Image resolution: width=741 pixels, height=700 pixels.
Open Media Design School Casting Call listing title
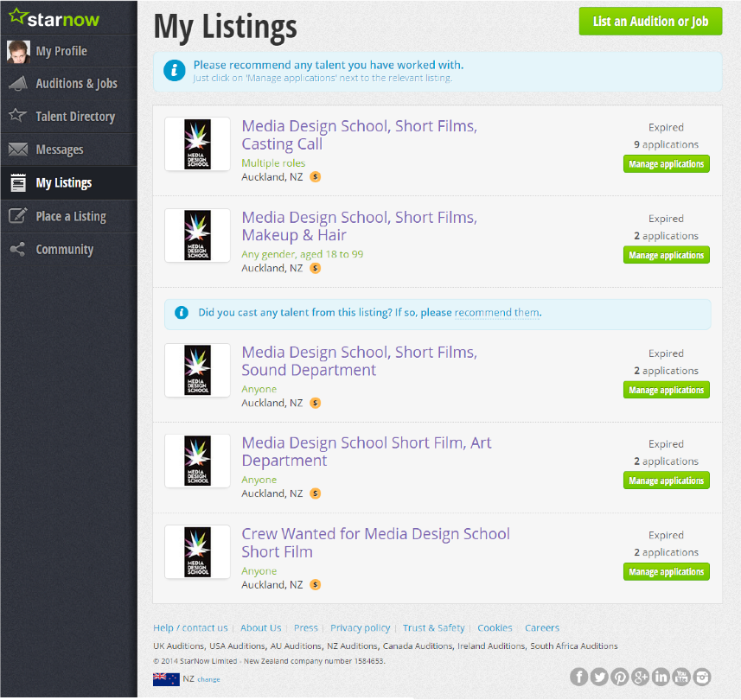coord(359,135)
